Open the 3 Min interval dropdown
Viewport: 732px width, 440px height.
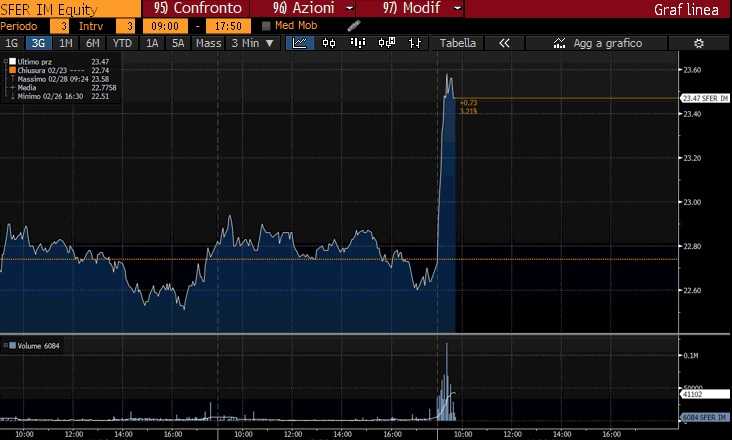point(253,43)
